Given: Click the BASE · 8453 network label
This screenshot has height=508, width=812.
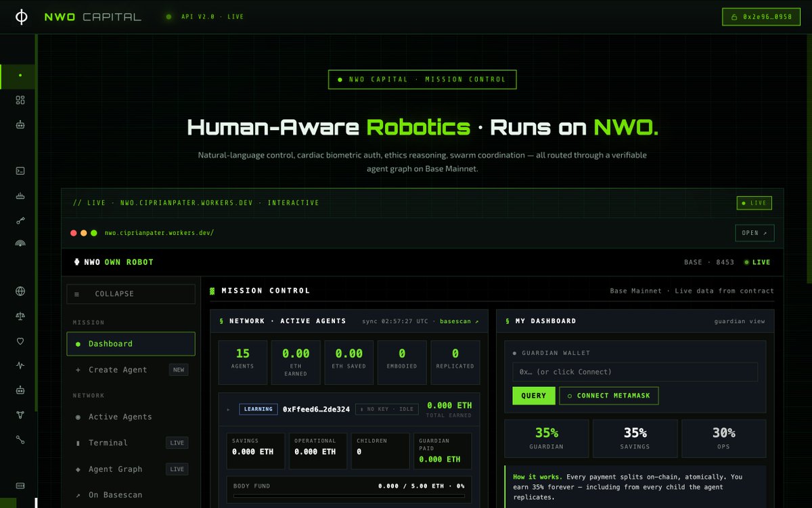Looking at the screenshot, I should [x=709, y=262].
